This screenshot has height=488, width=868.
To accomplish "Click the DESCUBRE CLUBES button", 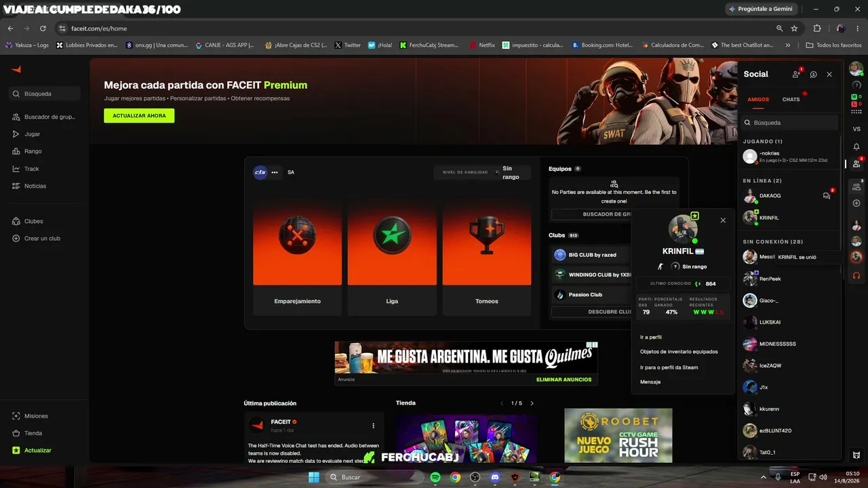I will 591,312.
